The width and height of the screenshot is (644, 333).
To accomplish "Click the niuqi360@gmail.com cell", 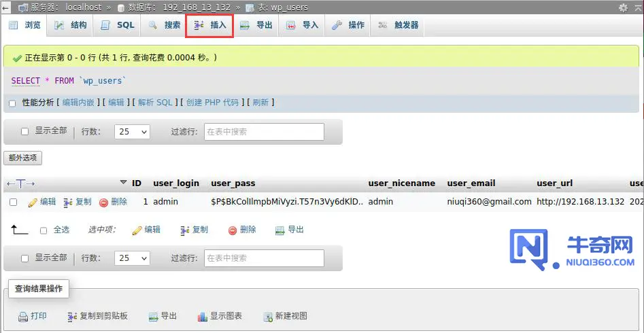I will [489, 202].
